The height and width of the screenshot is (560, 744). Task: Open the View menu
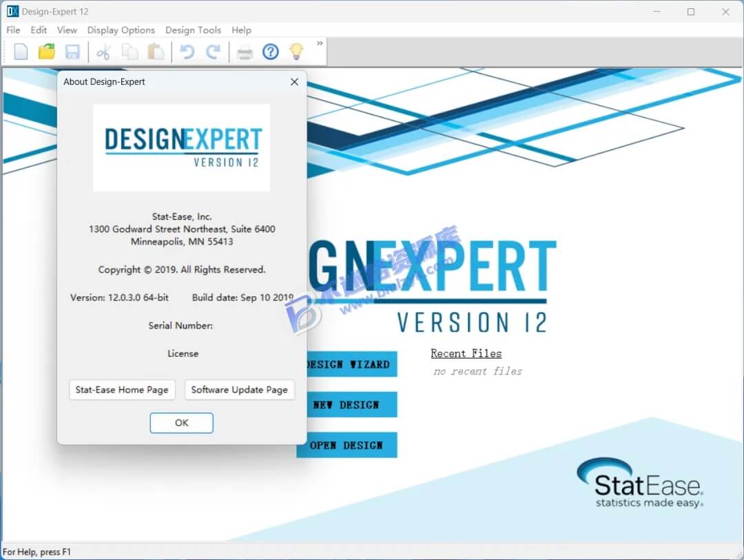pos(67,30)
